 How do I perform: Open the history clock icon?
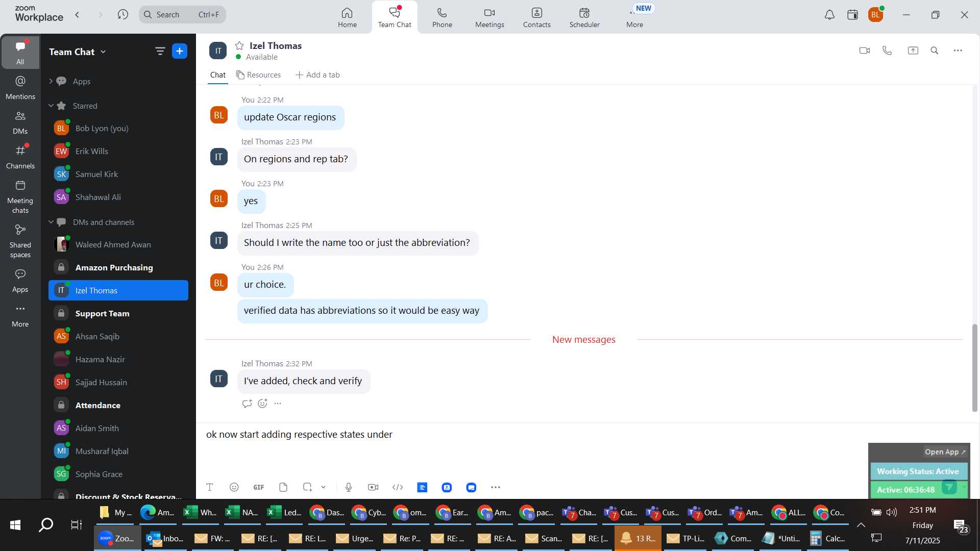click(x=122, y=15)
